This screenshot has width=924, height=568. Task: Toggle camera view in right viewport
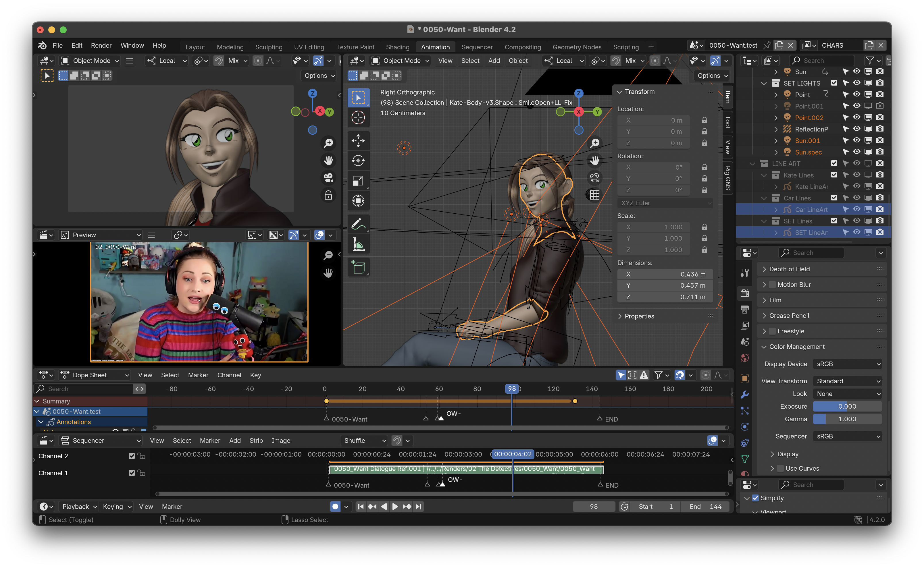[x=594, y=178]
